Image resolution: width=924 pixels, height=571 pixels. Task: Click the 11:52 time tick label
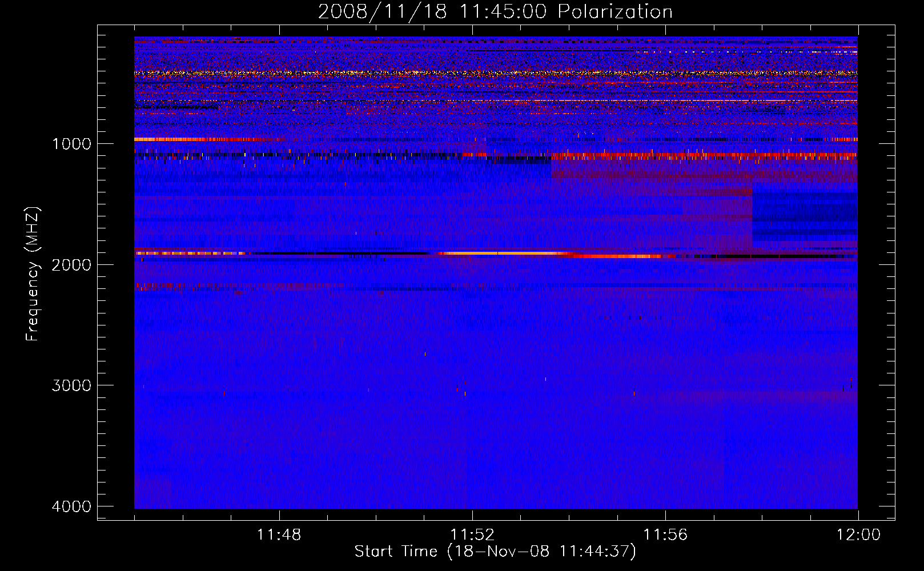tap(472, 535)
